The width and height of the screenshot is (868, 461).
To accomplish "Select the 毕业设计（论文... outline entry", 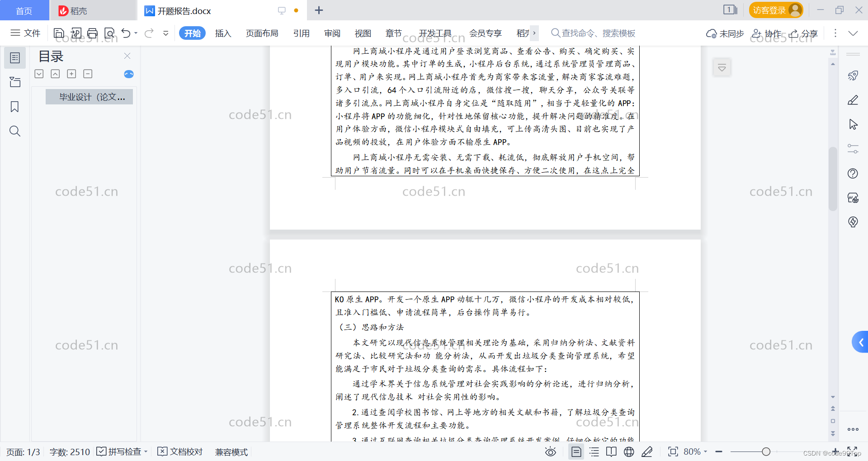I will coord(89,97).
